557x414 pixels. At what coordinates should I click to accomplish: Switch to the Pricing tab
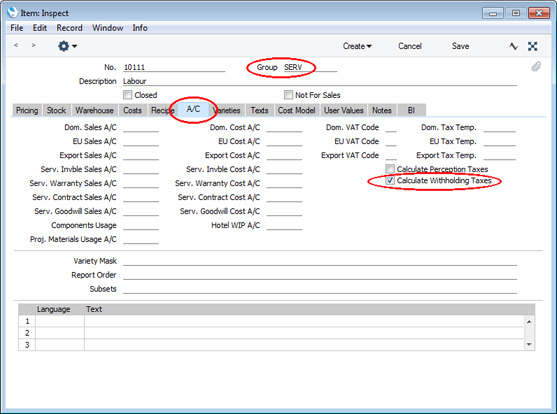tap(27, 111)
